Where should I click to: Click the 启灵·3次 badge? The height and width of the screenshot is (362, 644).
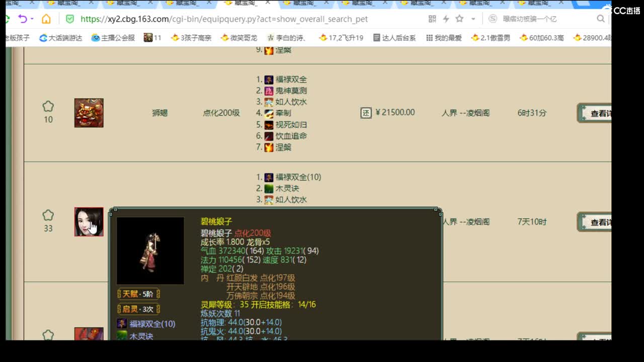point(138,309)
